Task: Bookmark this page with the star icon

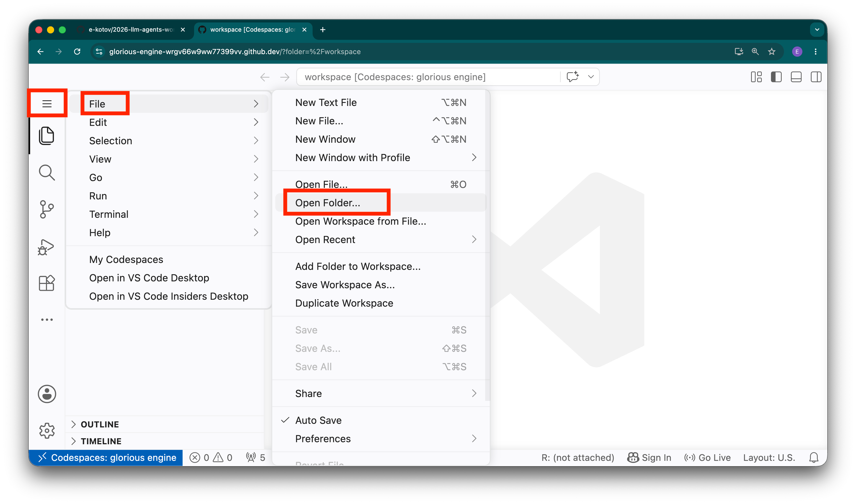Action: point(771,52)
